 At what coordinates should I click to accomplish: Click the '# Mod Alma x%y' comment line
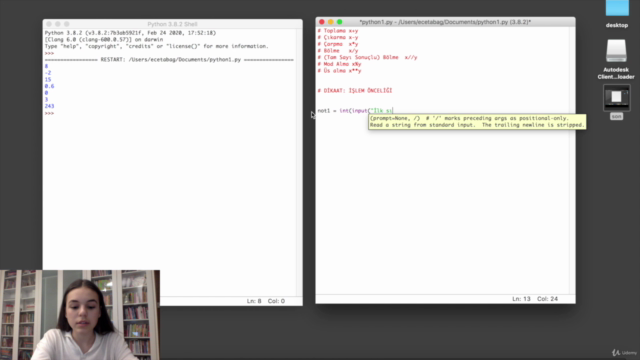(339, 64)
